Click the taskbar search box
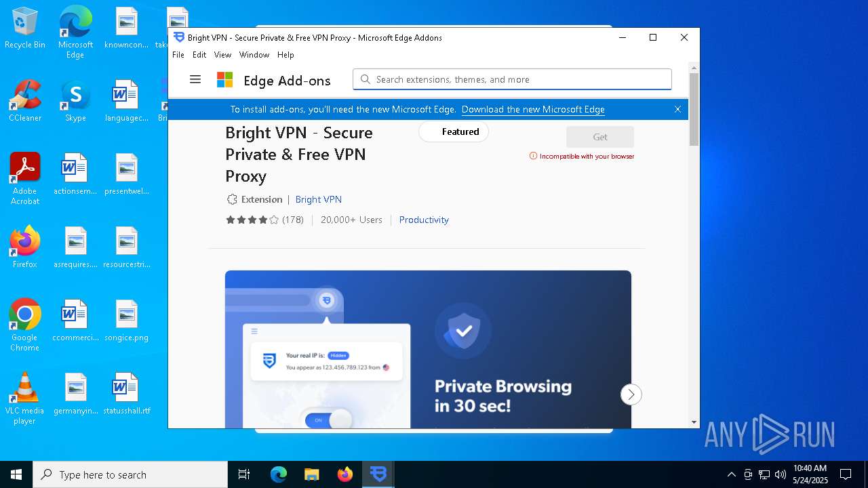The height and width of the screenshot is (488, 868). pos(130,474)
